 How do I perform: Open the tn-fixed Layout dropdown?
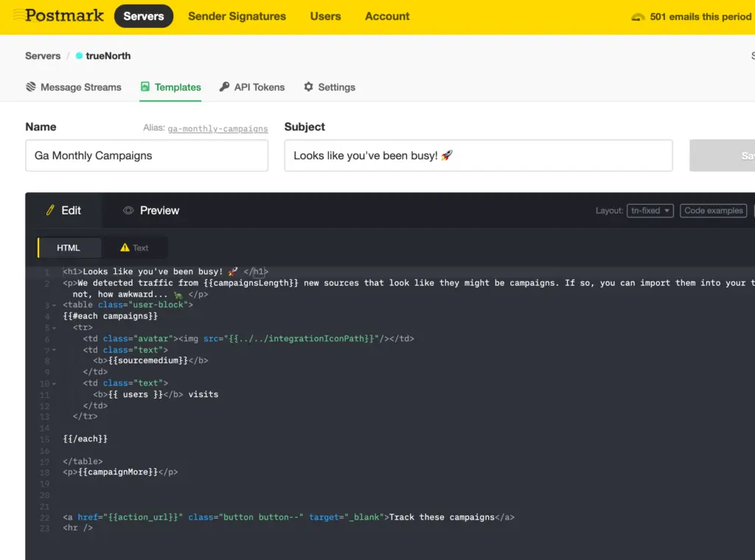[650, 211]
